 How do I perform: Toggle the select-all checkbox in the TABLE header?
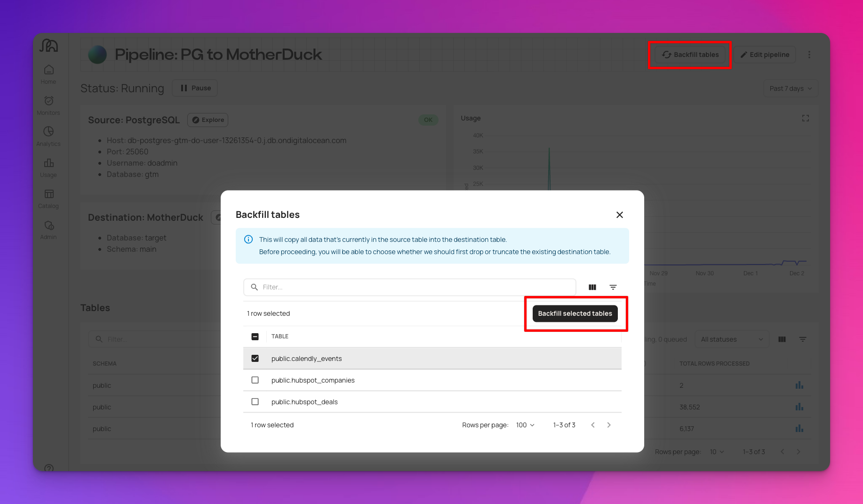click(x=255, y=336)
